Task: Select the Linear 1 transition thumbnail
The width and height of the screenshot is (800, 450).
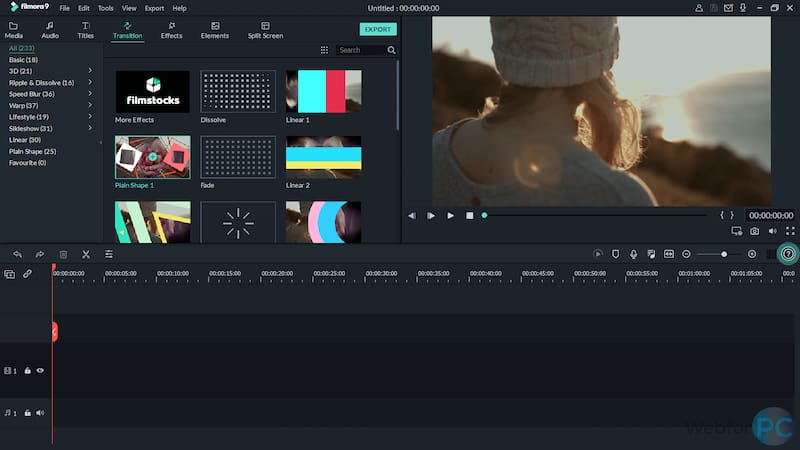Action: (323, 92)
